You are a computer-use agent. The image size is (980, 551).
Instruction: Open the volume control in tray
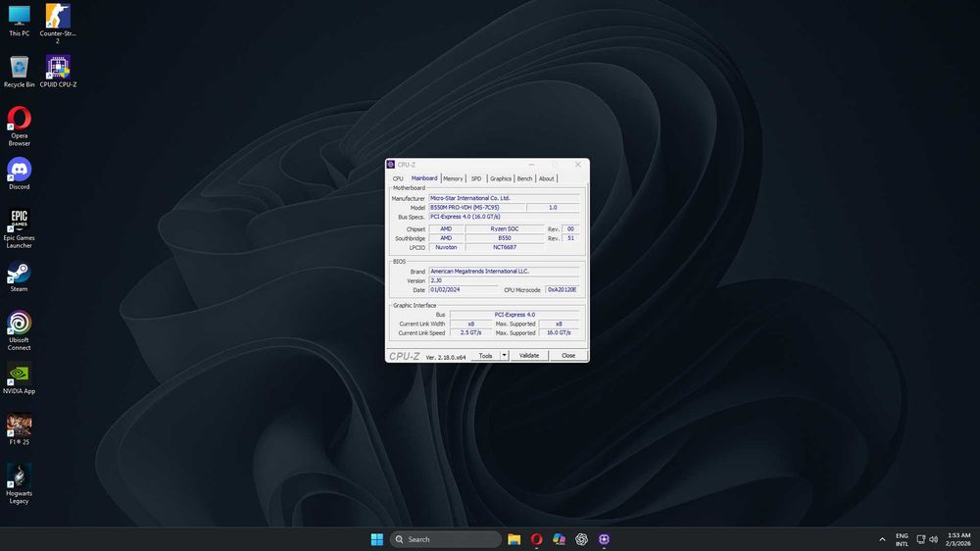click(933, 539)
